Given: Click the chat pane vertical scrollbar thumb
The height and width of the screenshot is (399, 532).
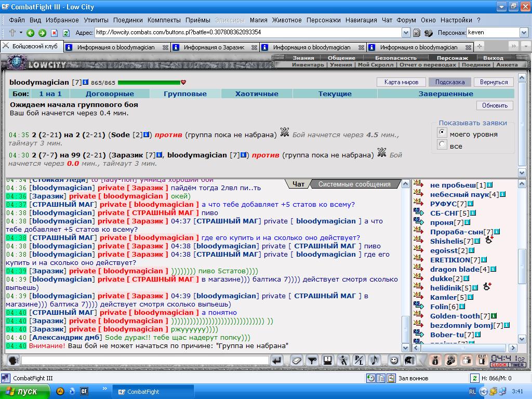Looking at the screenshot, I should 405,329.
